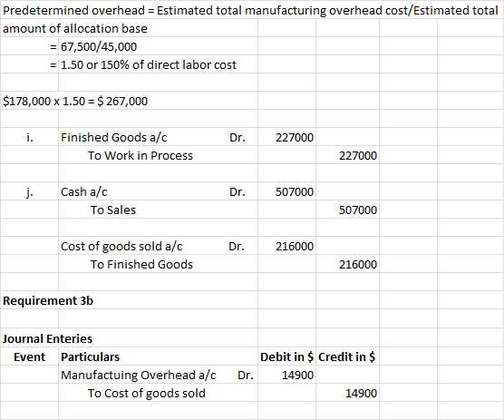Select debit amount 507000
This screenshot has height=420, width=504.
[x=295, y=192]
